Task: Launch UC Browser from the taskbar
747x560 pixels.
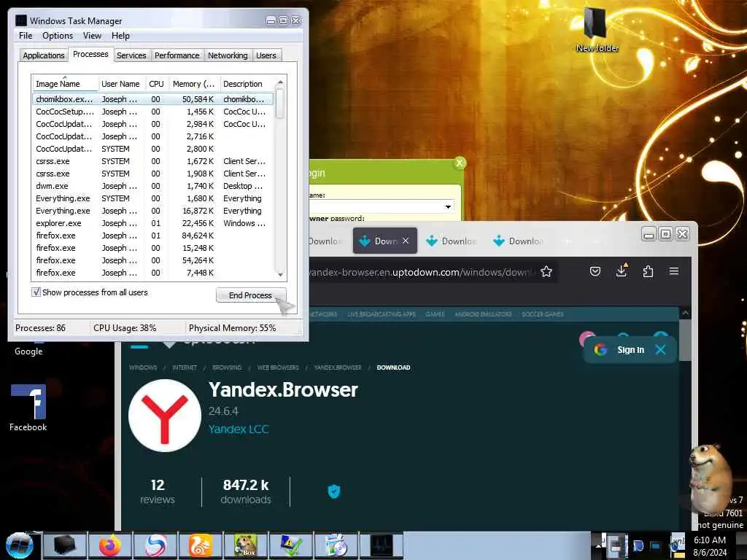Action: pyautogui.click(x=200, y=545)
